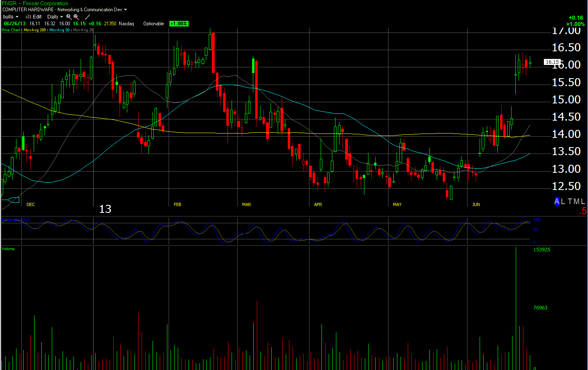Click the 12.50 price axis label
The width and height of the screenshot is (588, 370).
(566, 186)
